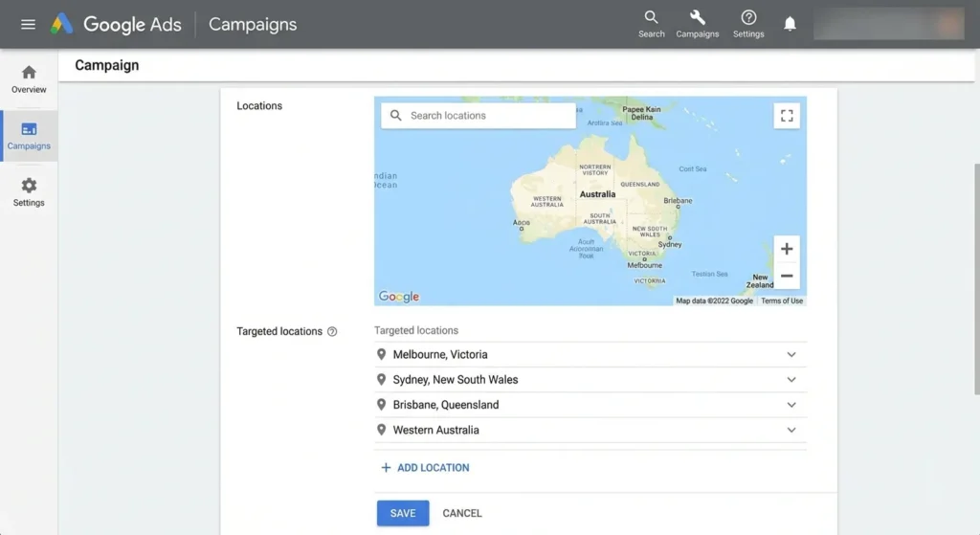Click Sydney marker on the map
The height and width of the screenshot is (535, 980).
(x=670, y=238)
